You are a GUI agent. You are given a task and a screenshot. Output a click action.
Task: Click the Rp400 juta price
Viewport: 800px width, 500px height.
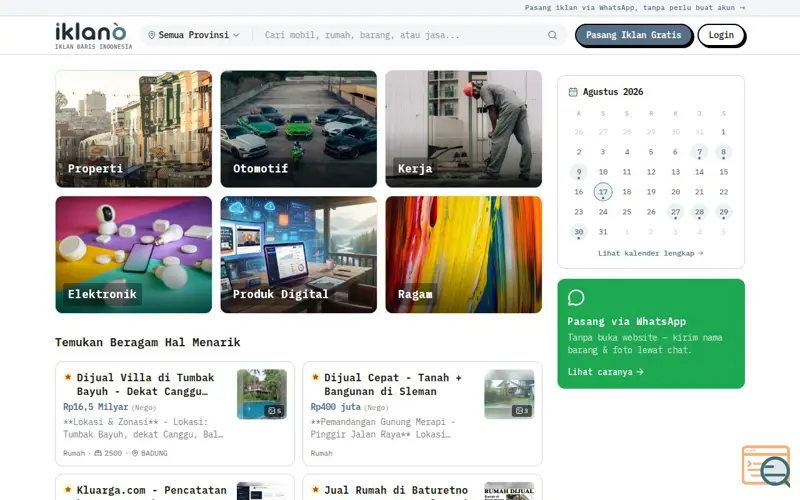[x=336, y=407]
